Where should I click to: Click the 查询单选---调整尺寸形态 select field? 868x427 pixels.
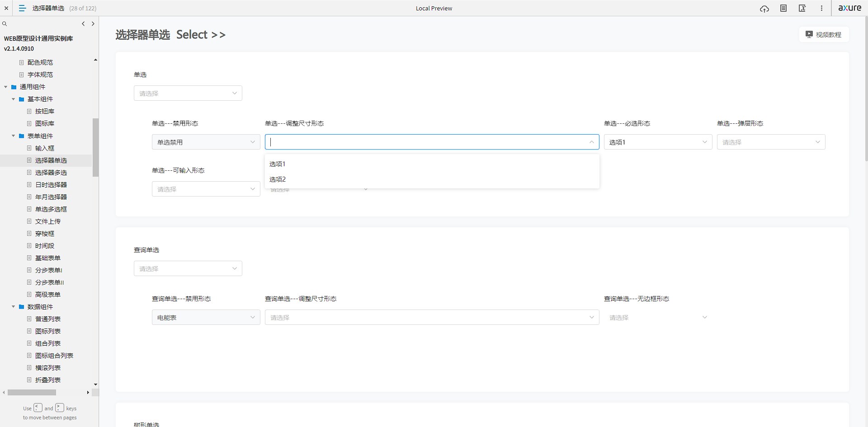point(432,318)
